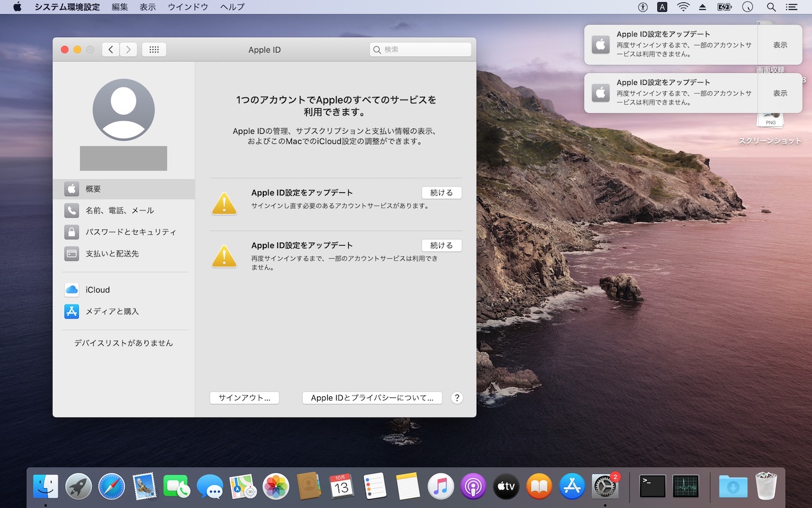Open the Mail stamp icon in Dock
This screenshot has width=812, height=508.
[x=144, y=486]
